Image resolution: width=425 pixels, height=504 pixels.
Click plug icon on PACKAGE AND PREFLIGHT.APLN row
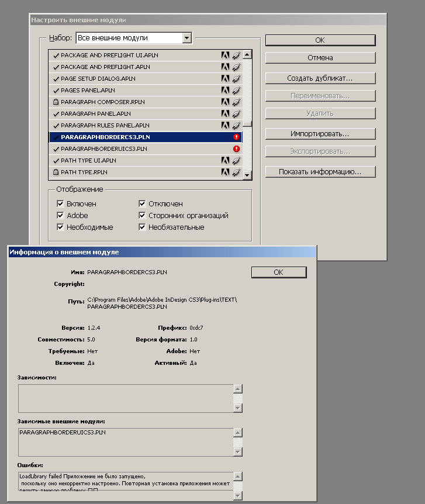[x=236, y=67]
